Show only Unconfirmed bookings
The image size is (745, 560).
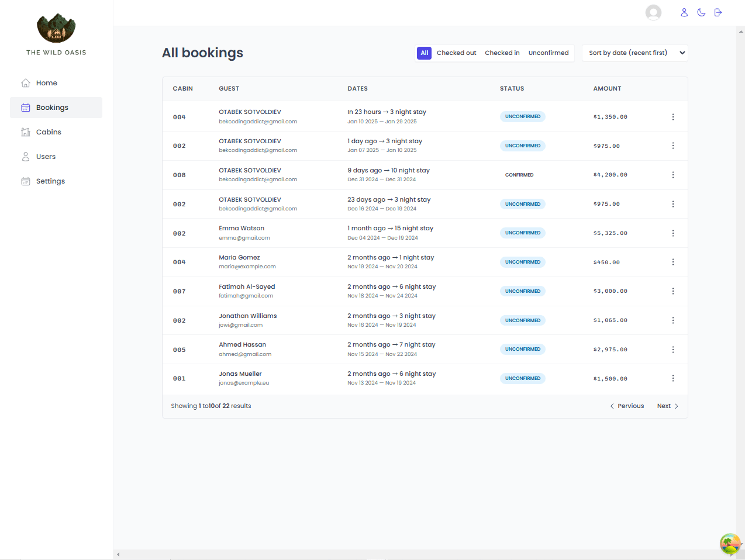pos(548,53)
